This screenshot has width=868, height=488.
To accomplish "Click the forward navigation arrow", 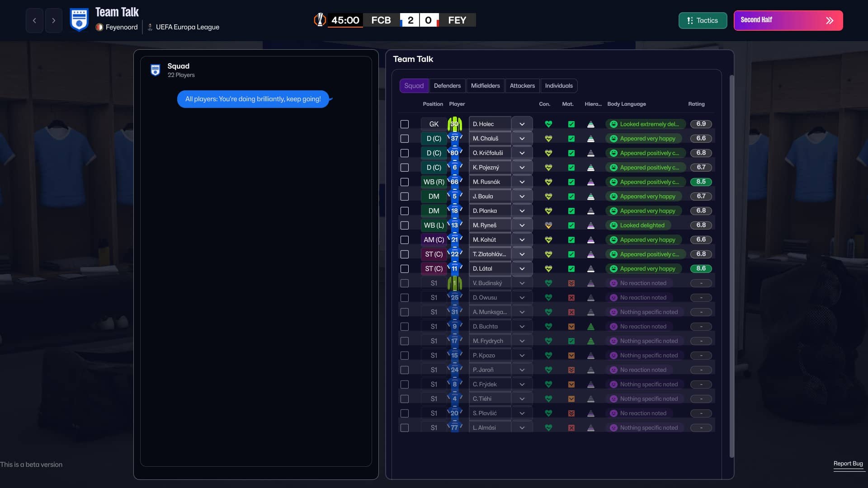I will pos(53,20).
